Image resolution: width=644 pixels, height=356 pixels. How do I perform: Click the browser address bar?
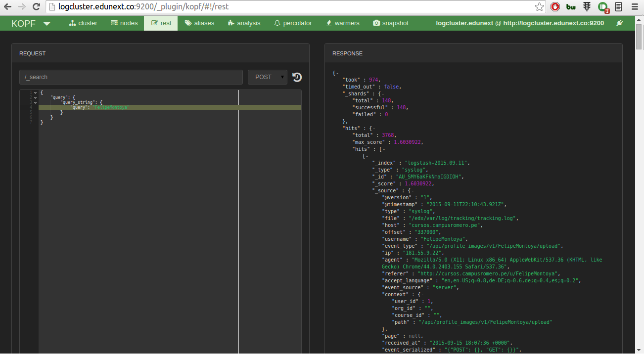(x=292, y=7)
